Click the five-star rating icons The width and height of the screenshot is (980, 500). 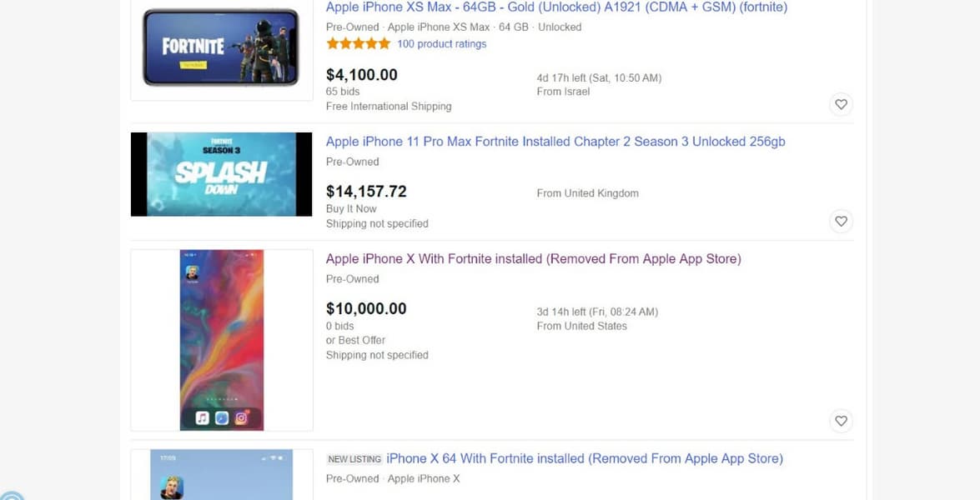(x=358, y=44)
